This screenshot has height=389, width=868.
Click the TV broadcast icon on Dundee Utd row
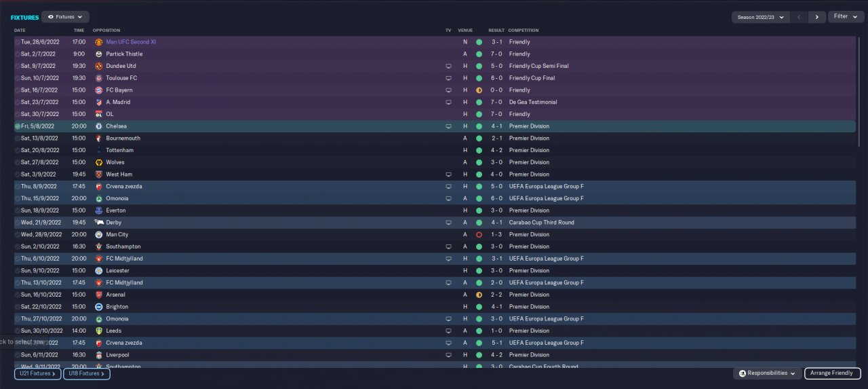pyautogui.click(x=448, y=66)
